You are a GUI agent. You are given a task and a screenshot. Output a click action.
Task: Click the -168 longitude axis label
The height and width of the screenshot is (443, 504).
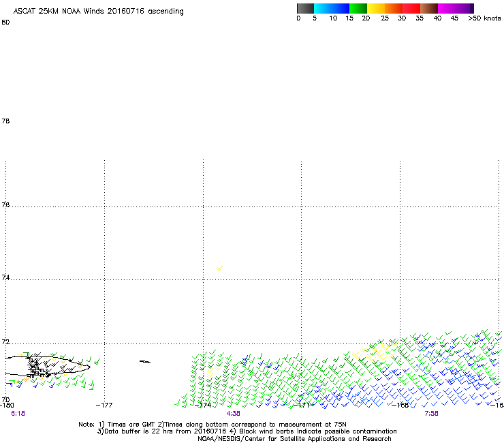400,405
